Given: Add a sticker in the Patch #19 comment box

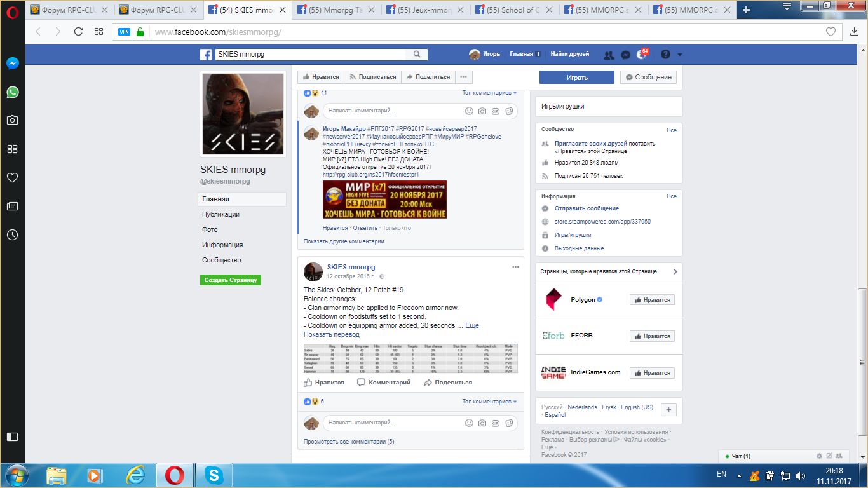Looking at the screenshot, I should click(x=509, y=423).
